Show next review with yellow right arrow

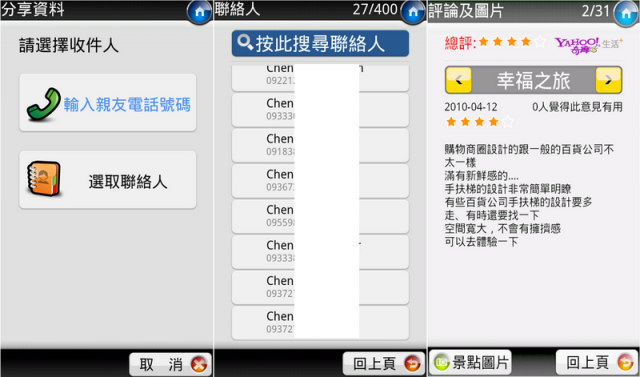[x=609, y=80]
